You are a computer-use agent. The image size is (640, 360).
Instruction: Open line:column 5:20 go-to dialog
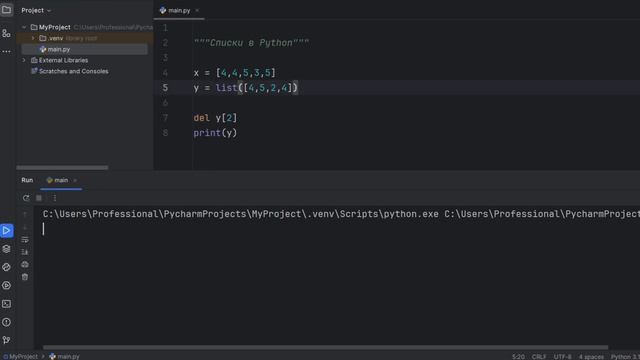(518, 357)
